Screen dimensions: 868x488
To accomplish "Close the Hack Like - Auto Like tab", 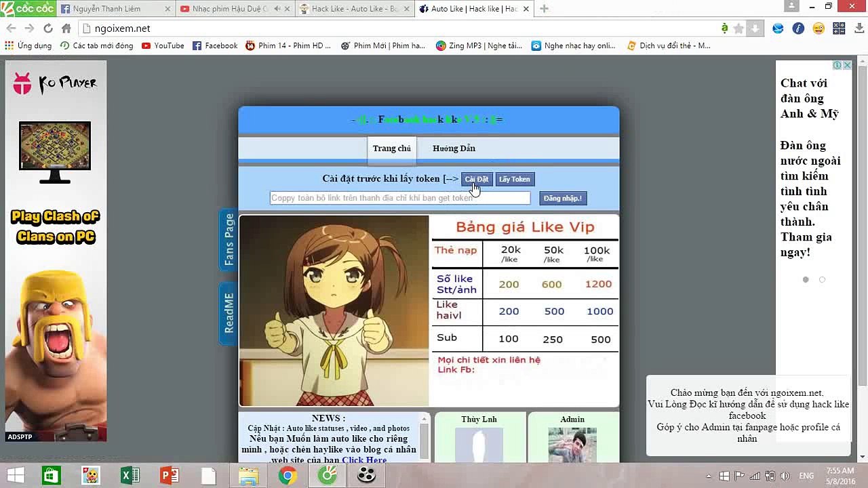I will point(406,9).
